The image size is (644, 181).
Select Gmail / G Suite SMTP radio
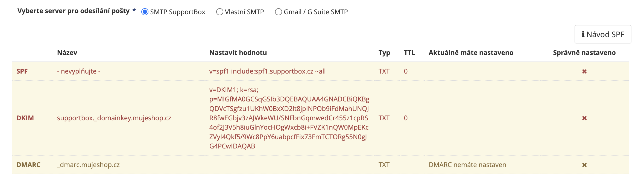pyautogui.click(x=279, y=12)
